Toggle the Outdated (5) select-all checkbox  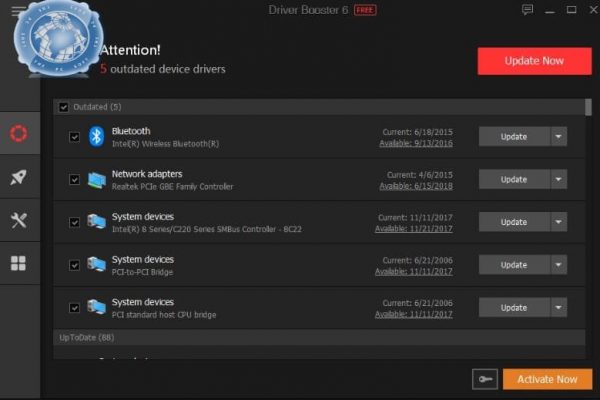(x=64, y=107)
